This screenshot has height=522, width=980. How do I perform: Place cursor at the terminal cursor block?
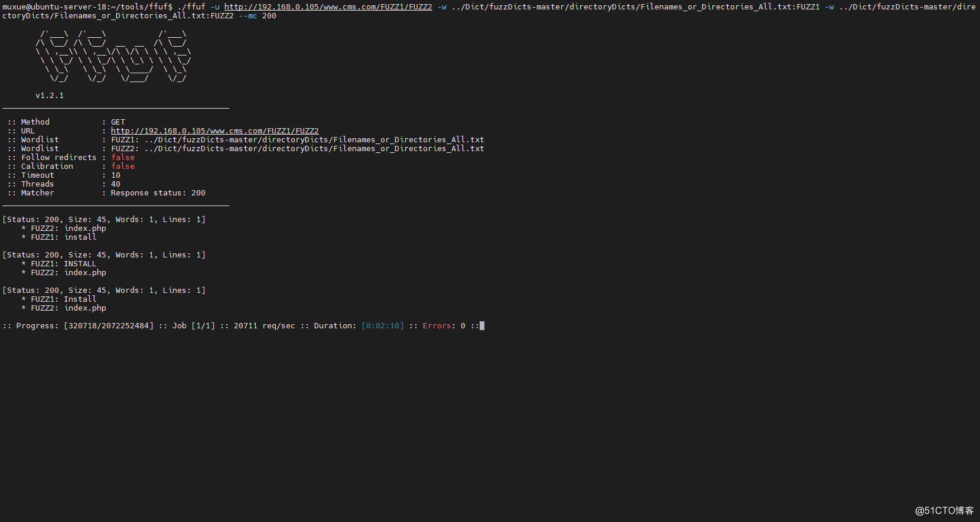point(482,326)
